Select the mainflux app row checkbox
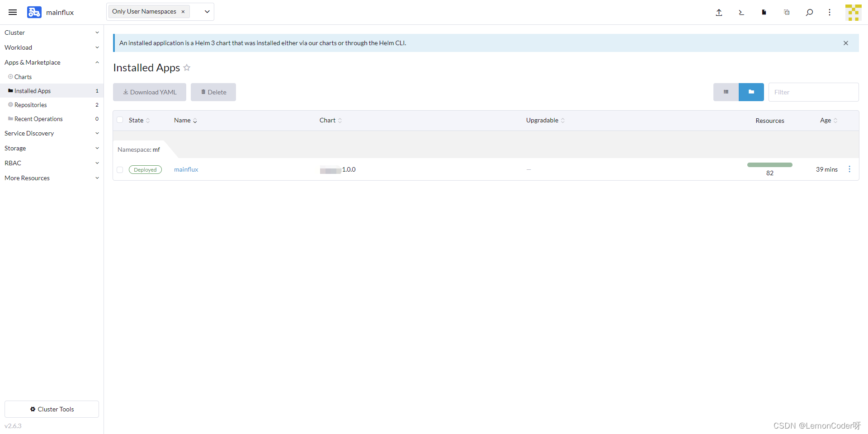 [120, 170]
